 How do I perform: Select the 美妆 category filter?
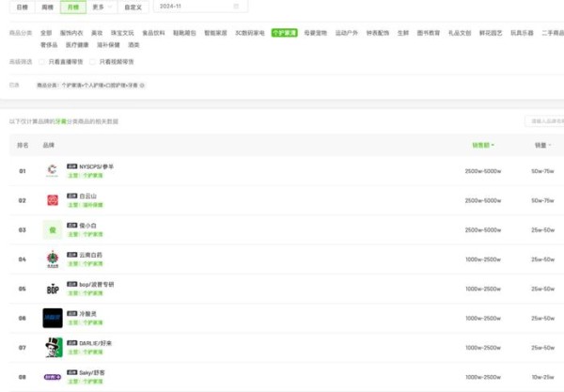[x=97, y=33]
